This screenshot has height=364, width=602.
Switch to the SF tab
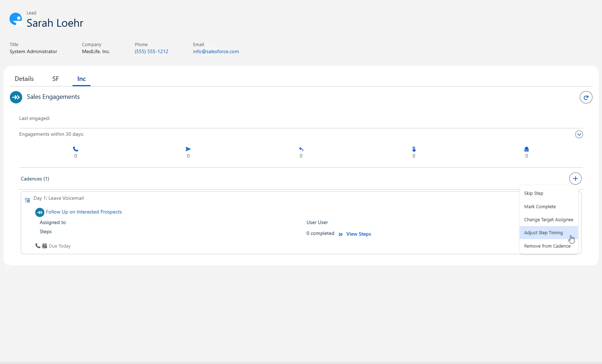[x=55, y=79]
